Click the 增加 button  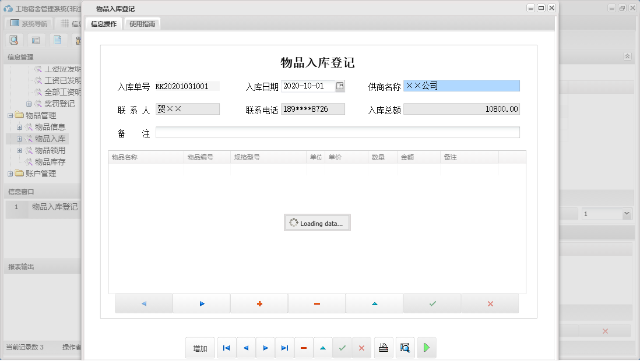click(200, 348)
